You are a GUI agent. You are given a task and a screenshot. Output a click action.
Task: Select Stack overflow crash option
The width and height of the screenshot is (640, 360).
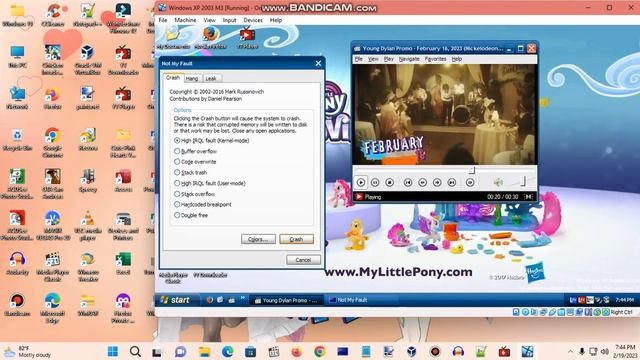194,194
